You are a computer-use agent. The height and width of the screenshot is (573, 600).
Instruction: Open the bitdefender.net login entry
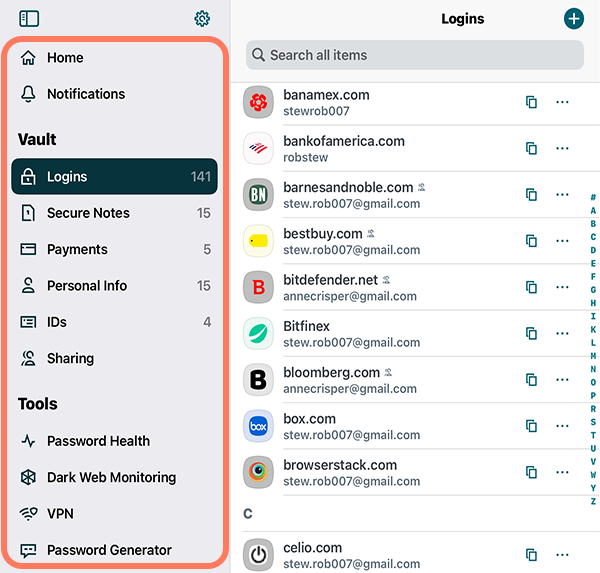[413, 287]
